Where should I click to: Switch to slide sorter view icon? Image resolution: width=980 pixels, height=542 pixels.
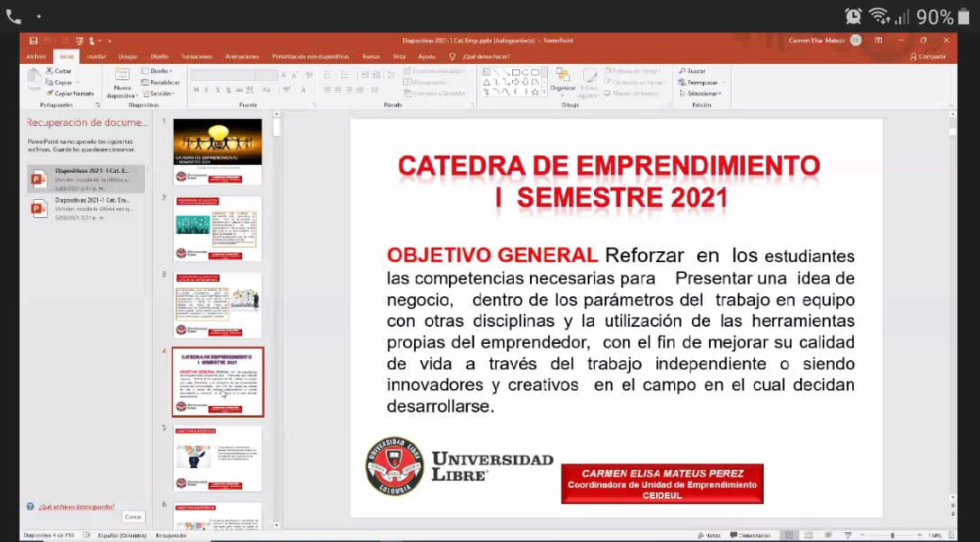point(809,536)
